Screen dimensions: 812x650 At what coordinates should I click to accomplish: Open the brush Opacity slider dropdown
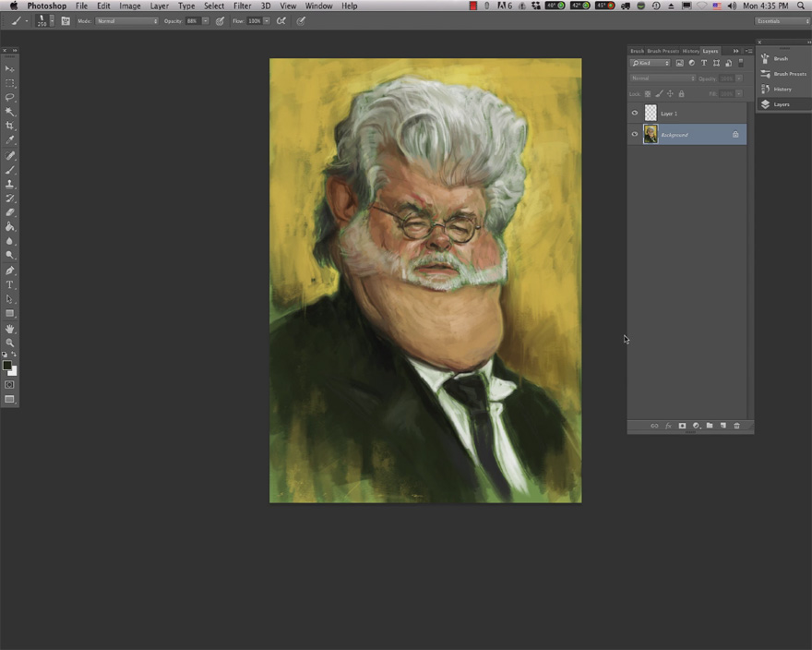click(206, 21)
